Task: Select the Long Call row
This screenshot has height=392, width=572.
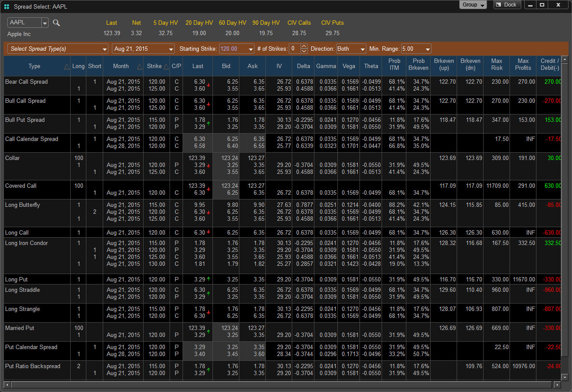Action: click(x=282, y=233)
